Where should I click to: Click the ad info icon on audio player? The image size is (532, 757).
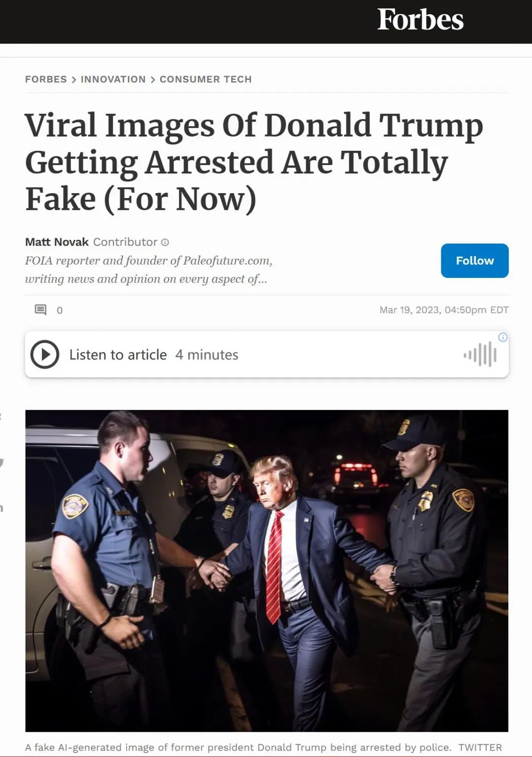coord(503,338)
